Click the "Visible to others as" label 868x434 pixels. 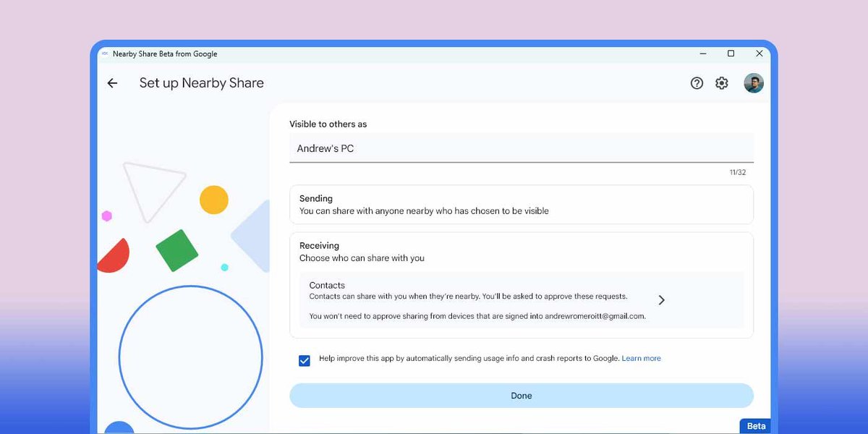pos(328,124)
